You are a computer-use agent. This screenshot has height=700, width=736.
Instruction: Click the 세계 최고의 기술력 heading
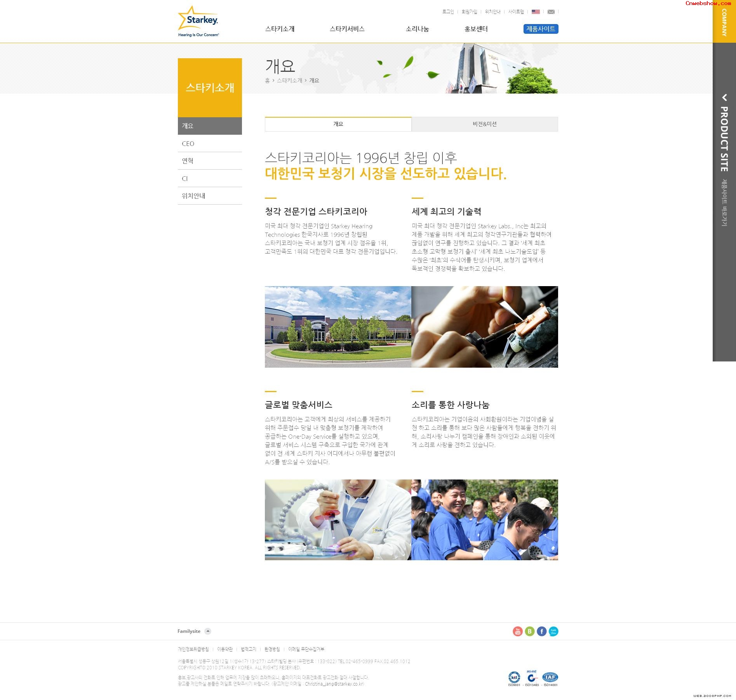(447, 212)
